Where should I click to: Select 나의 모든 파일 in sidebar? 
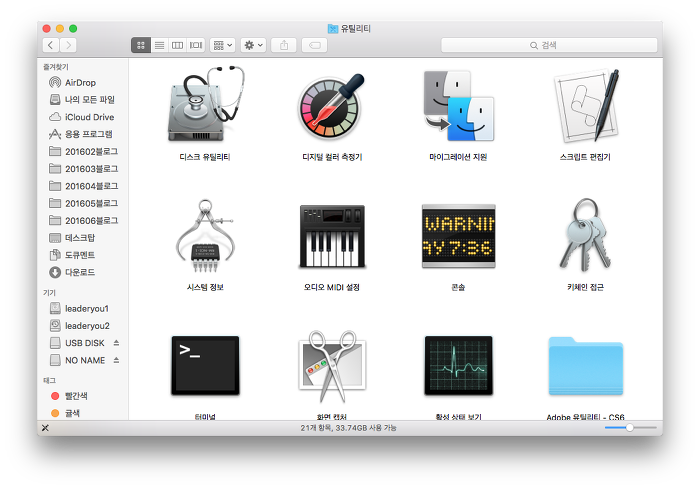[80, 100]
